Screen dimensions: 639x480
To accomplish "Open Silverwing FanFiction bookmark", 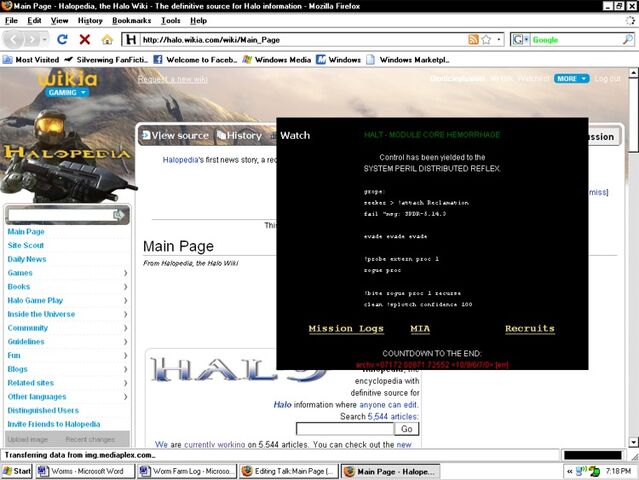I will pyautogui.click(x=106, y=60).
